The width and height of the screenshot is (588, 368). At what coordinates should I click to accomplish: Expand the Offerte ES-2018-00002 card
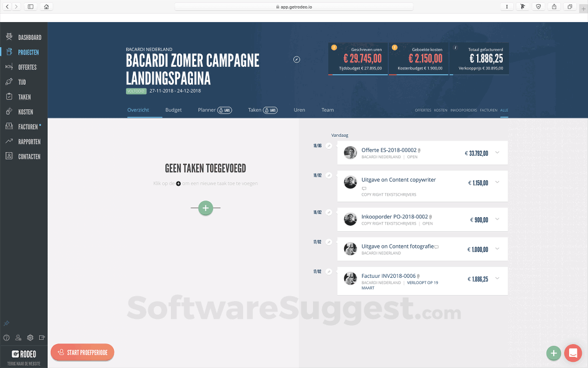[x=497, y=153]
